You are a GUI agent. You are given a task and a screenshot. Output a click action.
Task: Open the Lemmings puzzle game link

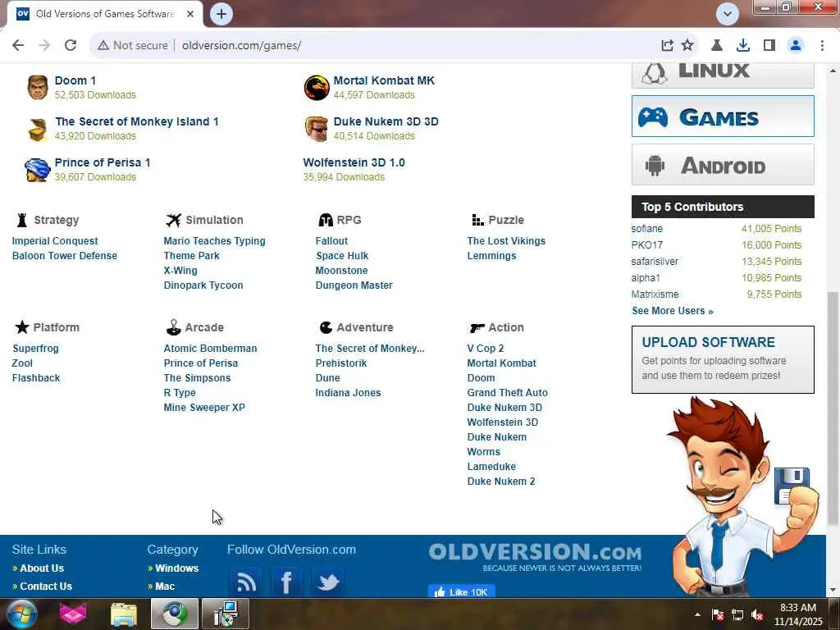click(491, 256)
